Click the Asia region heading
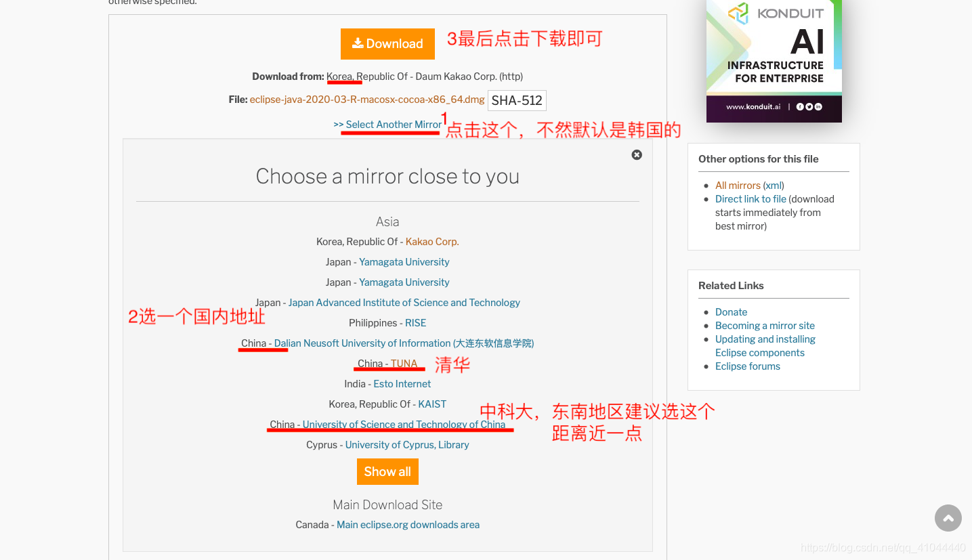This screenshot has height=560, width=972. tap(387, 221)
